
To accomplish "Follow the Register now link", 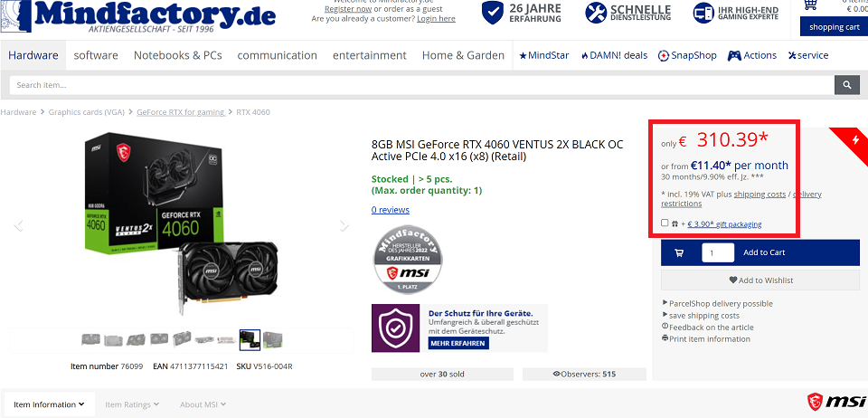I will (348, 9).
